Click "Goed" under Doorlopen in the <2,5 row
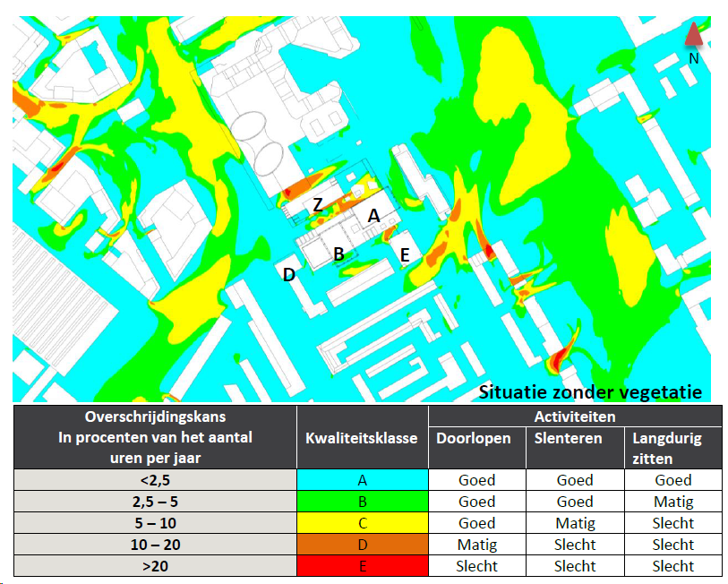 pos(476,480)
